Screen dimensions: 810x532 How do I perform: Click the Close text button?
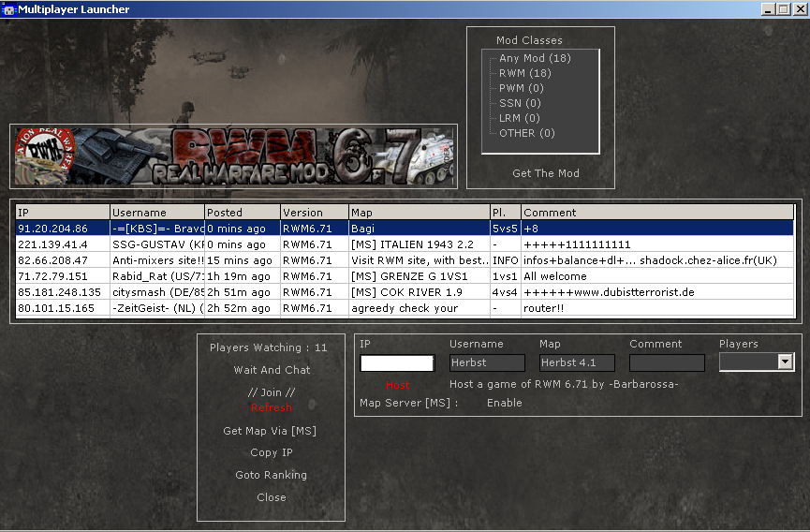(x=272, y=497)
